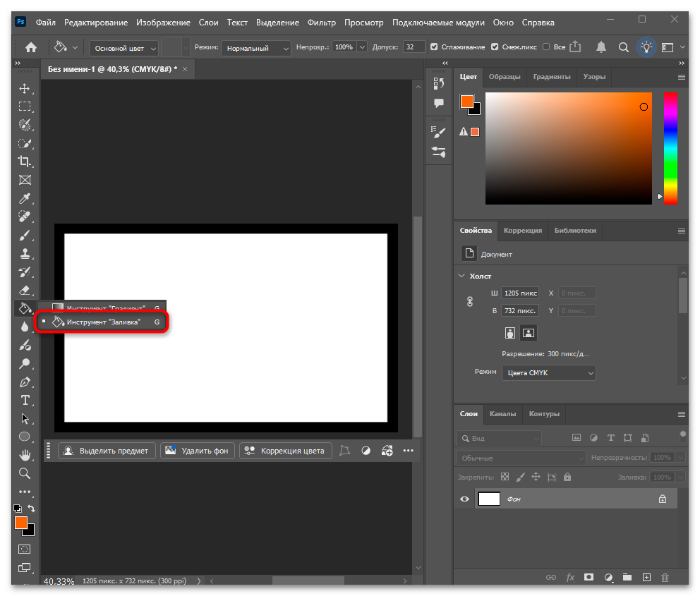Viewport: 700px width, 596px height.
Task: Select the Zoom tool in toolbar
Action: click(25, 473)
